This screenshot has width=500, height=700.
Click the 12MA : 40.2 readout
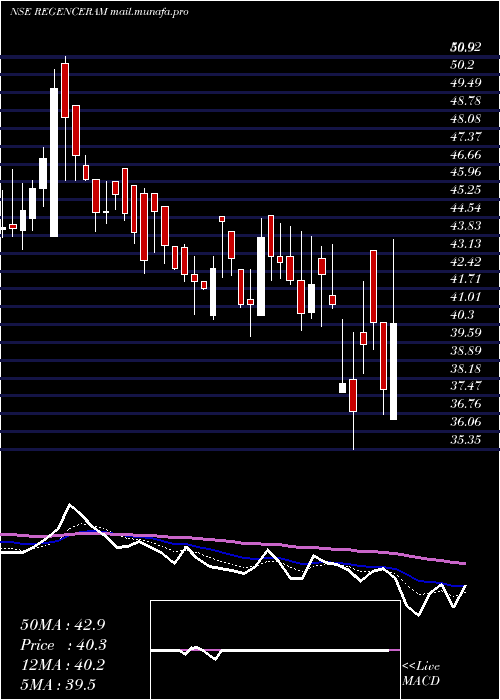tap(63, 665)
